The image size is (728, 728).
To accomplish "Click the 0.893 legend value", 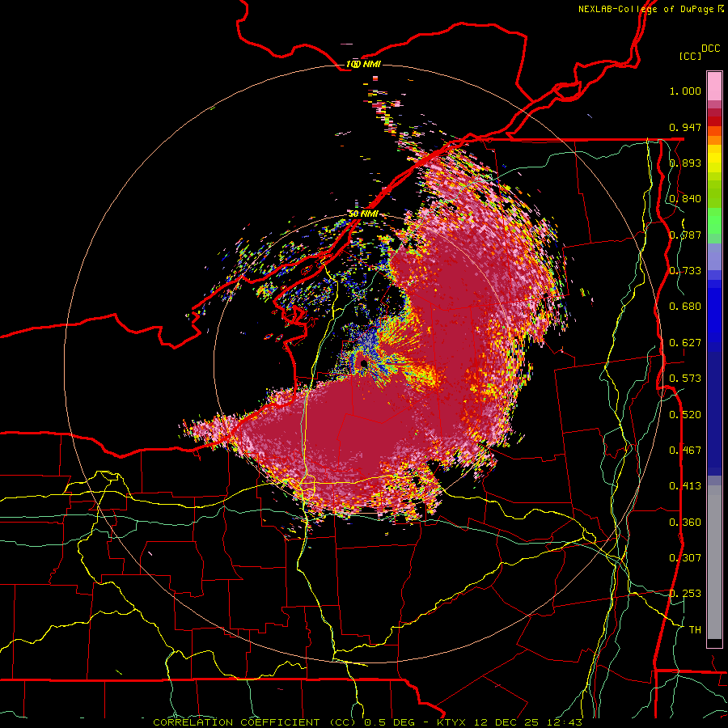I will pos(685,163).
